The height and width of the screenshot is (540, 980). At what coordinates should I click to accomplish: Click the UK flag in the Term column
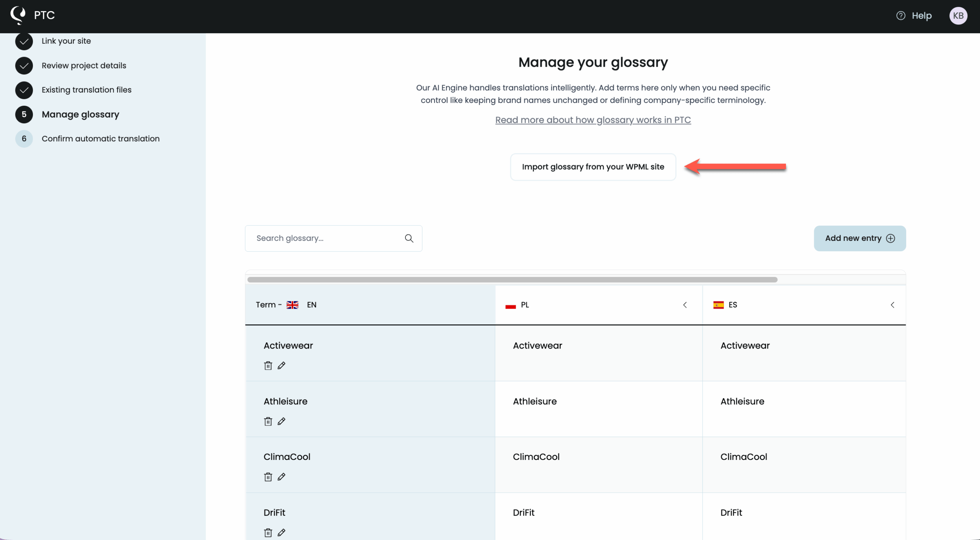[292, 304]
